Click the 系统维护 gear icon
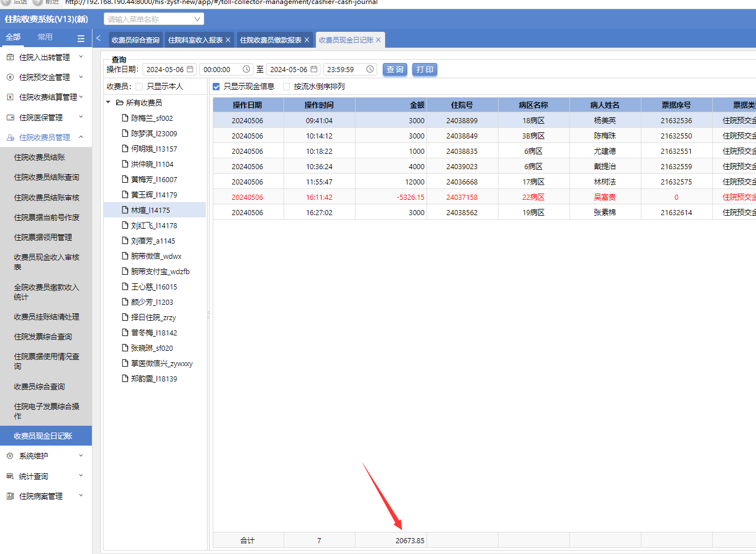Viewport: 756px width, 554px height. pyautogui.click(x=10, y=456)
